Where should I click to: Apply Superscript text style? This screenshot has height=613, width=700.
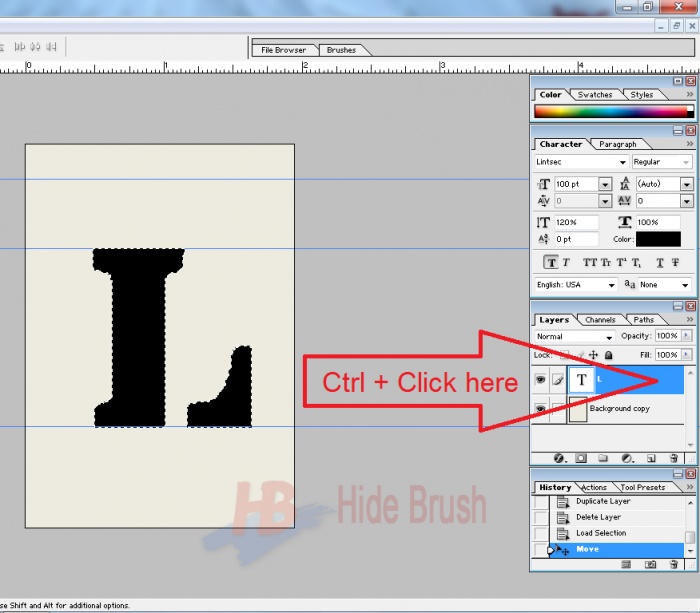(x=621, y=263)
